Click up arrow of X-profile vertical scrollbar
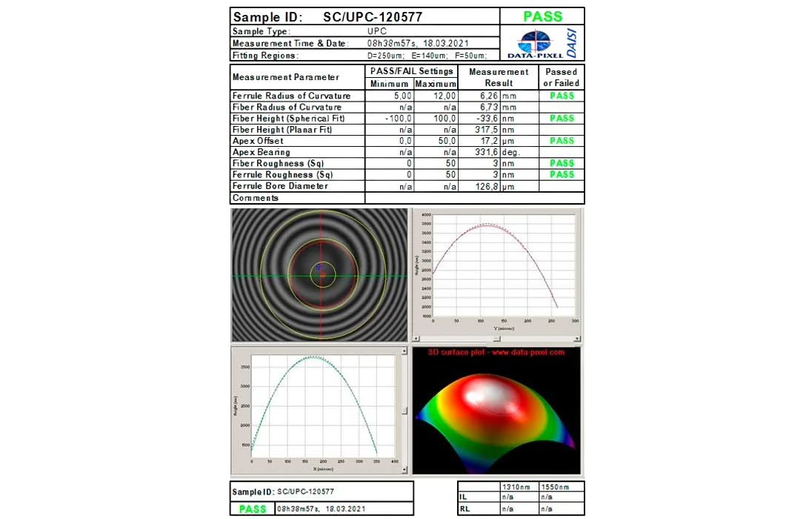This screenshot has width=812, height=519. [x=404, y=351]
